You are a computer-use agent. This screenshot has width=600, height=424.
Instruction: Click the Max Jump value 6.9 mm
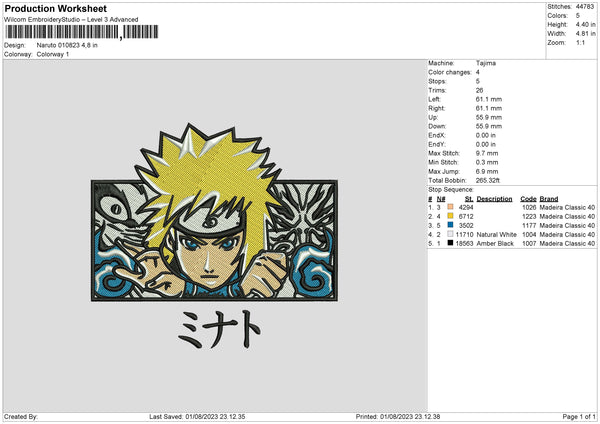[x=487, y=171]
